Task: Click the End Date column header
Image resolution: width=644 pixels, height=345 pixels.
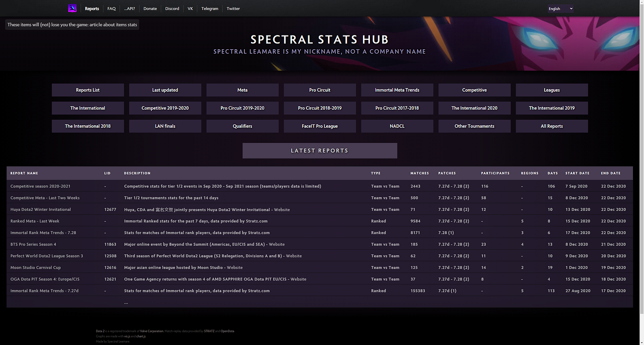Action: point(611,173)
